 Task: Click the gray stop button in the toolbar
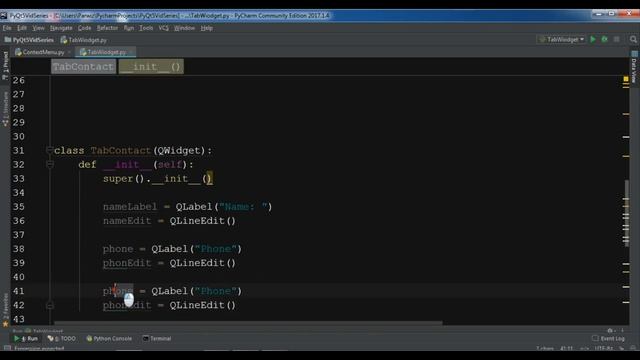point(617,39)
